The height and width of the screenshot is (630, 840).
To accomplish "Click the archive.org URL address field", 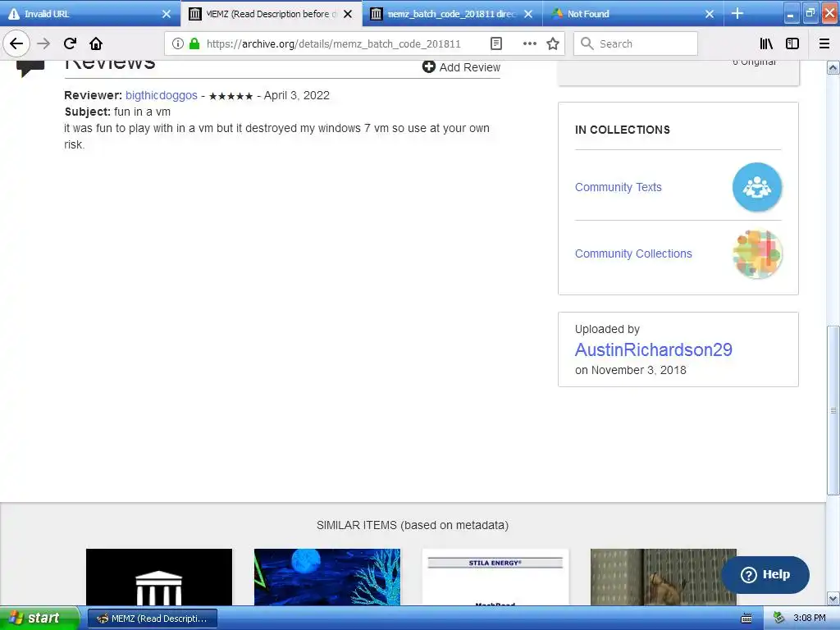I will 333,43.
